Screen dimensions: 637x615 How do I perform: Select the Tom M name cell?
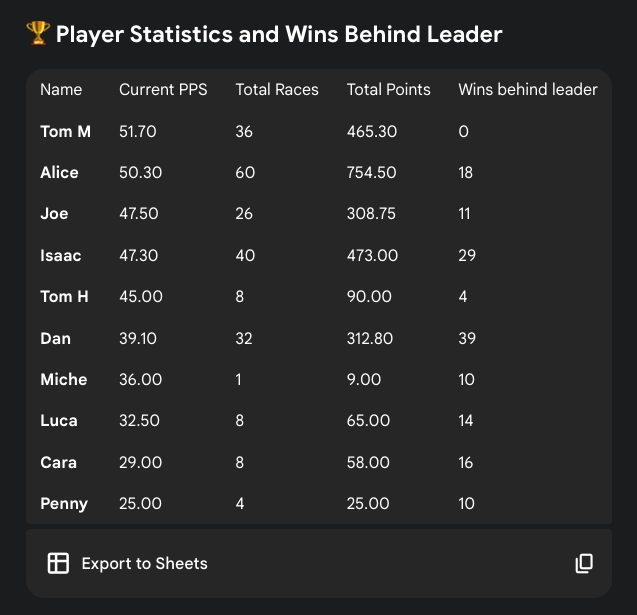point(65,131)
